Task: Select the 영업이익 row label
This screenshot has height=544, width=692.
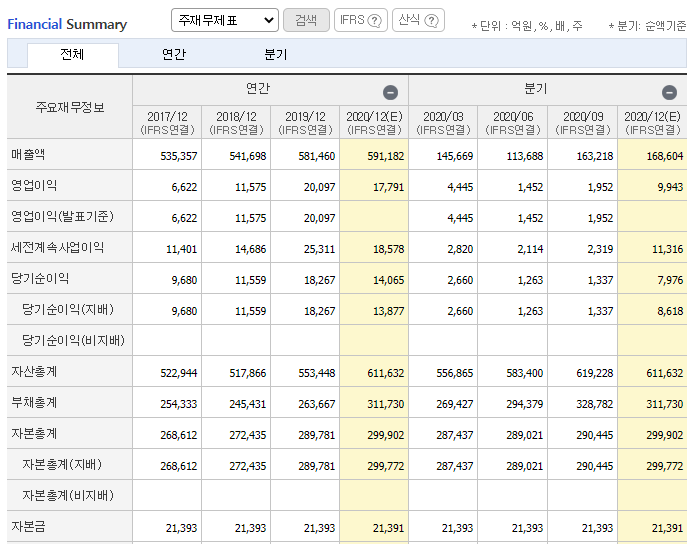Action: tap(34, 185)
